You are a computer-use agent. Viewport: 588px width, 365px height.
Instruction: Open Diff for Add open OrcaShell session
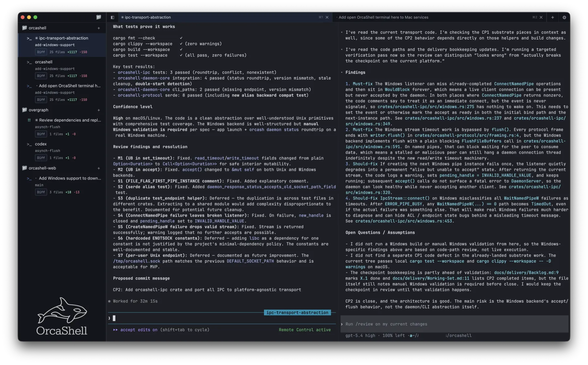[x=41, y=100]
